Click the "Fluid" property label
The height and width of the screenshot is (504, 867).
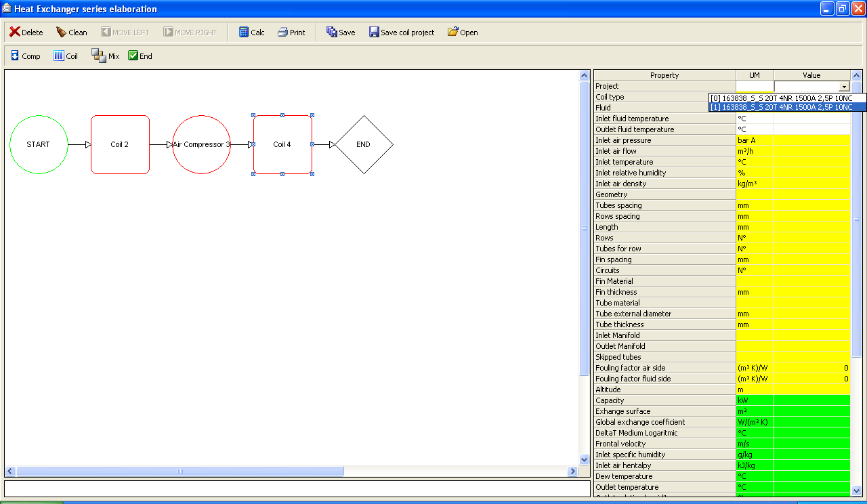[x=603, y=108]
